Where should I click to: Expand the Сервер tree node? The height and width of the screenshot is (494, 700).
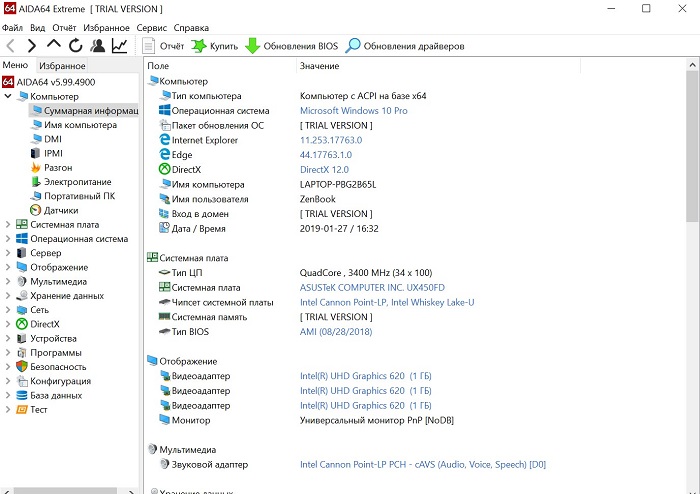point(8,253)
